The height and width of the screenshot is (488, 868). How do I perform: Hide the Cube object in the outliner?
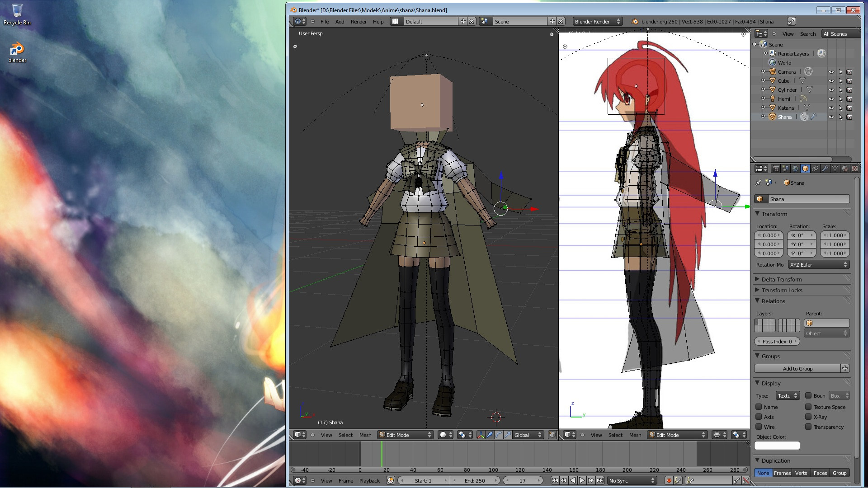831,80
